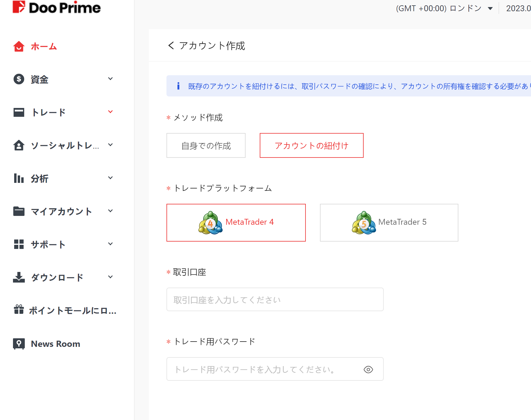Choose MetaTrader 4 platform label
531x420 pixels.
tap(250, 222)
